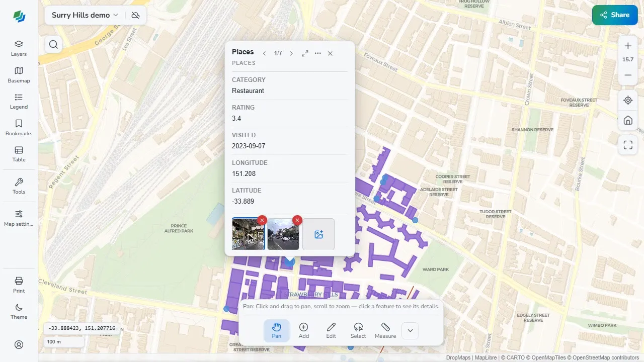Close the Places popup
Image resolution: width=644 pixels, height=362 pixels.
330,53
